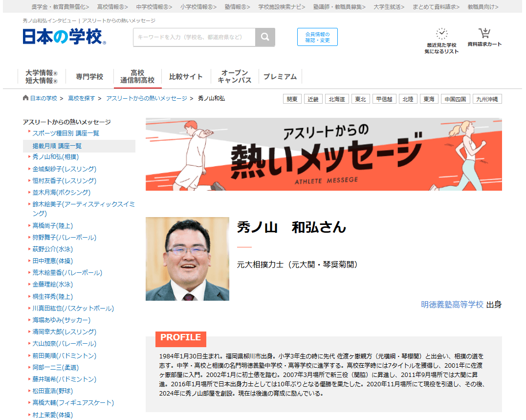Screen dimensions: 526x420
Task: Open 萩野公介(水泳) sidebar link
Action: (53, 249)
